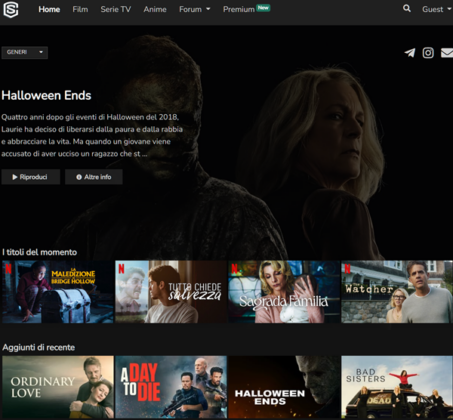Open the Telegram channel icon
453x420 pixels.
[x=410, y=53]
